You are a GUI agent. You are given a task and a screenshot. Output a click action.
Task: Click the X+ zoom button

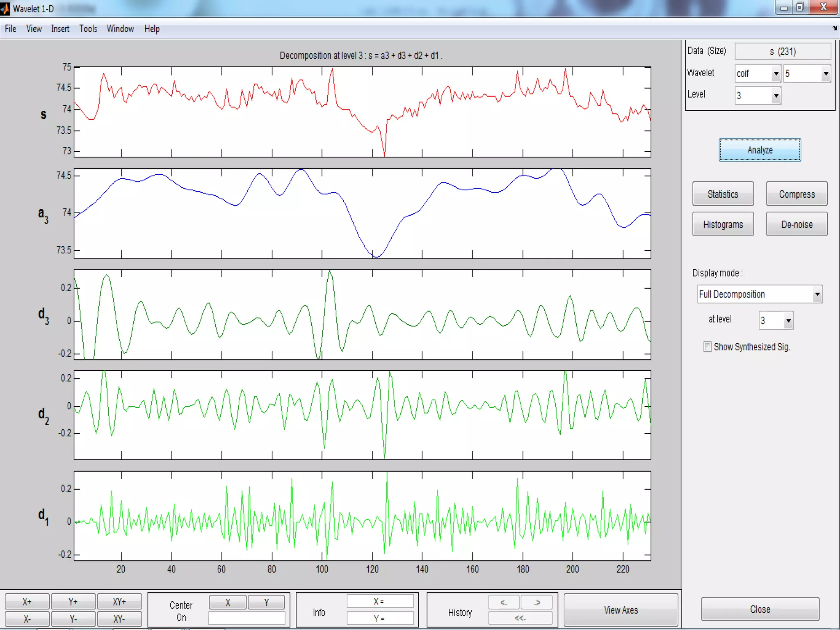click(x=27, y=602)
